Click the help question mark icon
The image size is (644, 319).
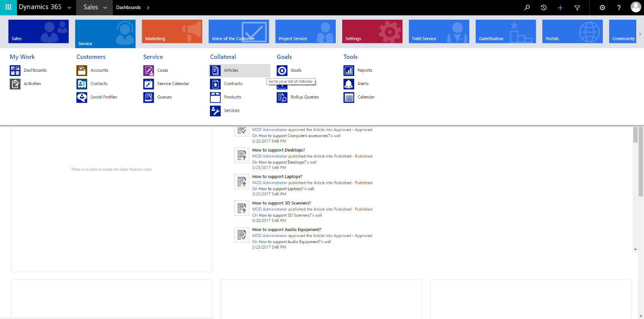(x=619, y=7)
